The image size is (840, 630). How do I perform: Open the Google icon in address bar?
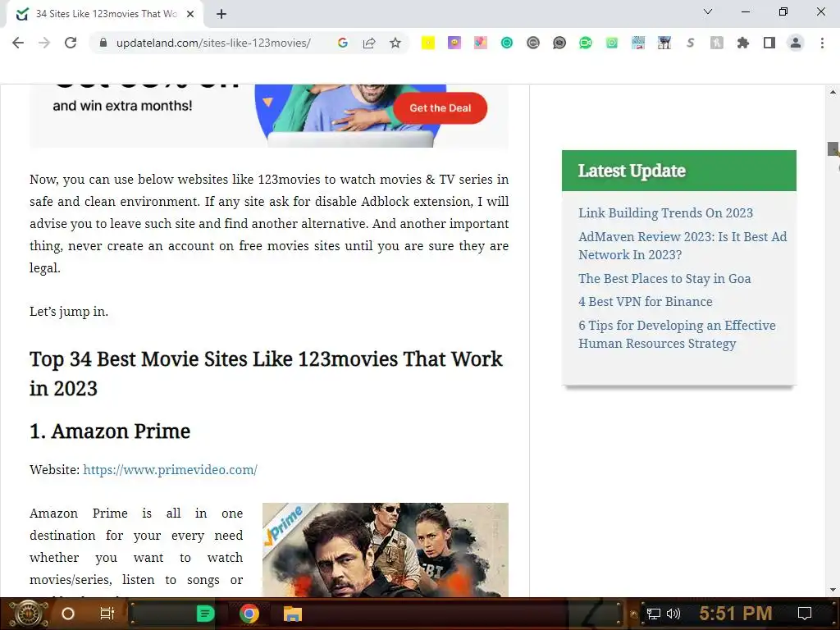point(343,43)
